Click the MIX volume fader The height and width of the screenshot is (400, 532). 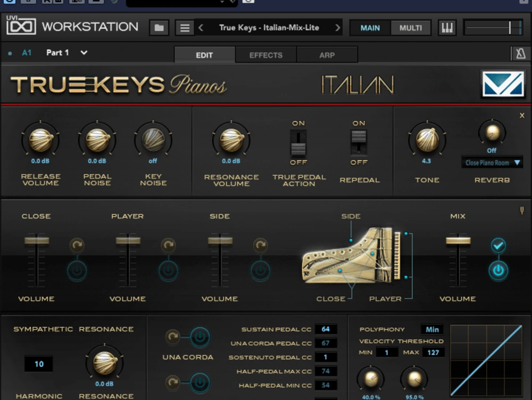pyautogui.click(x=458, y=241)
